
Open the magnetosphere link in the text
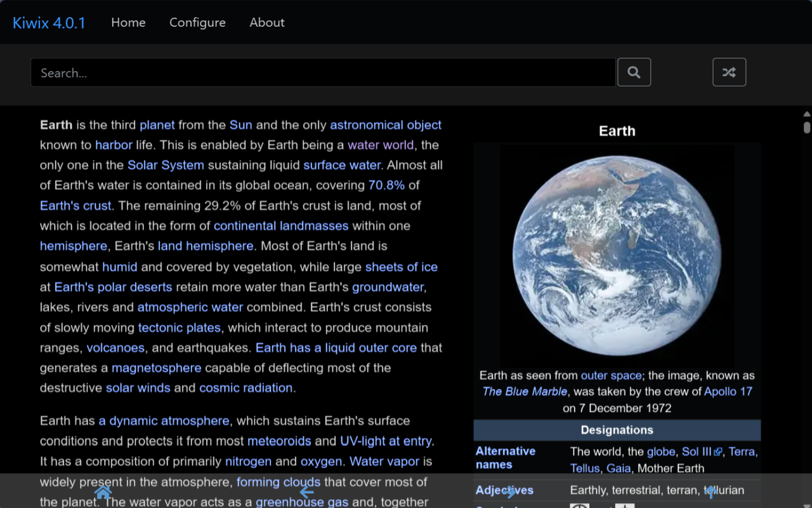156,368
